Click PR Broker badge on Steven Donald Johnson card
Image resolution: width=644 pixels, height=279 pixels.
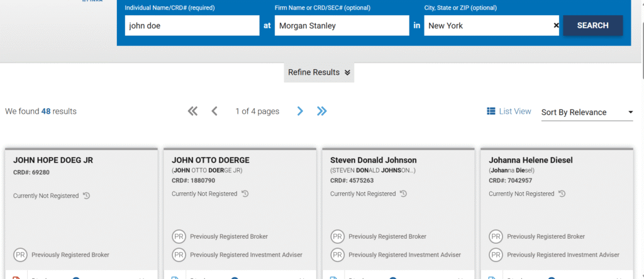(x=337, y=237)
